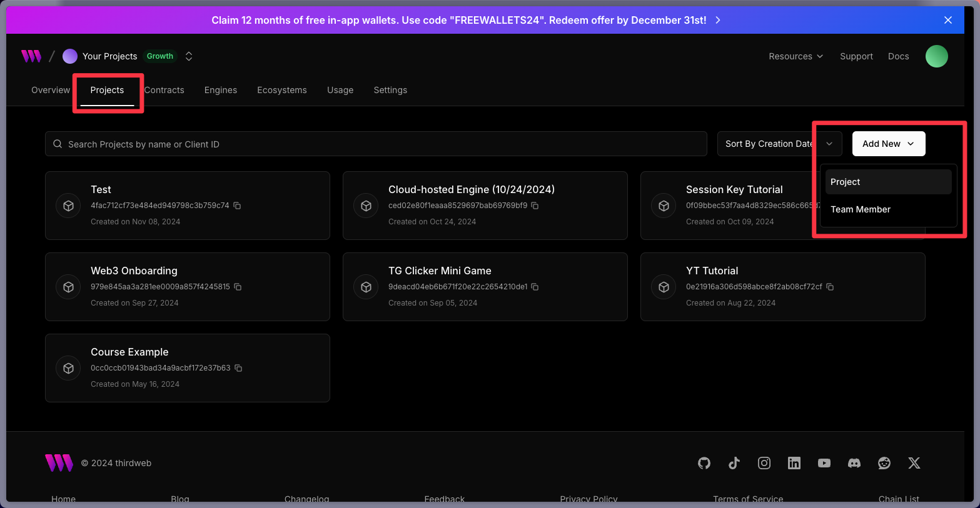Image resolution: width=980 pixels, height=508 pixels.
Task: Go to the Ecosystems tab
Action: (x=282, y=90)
